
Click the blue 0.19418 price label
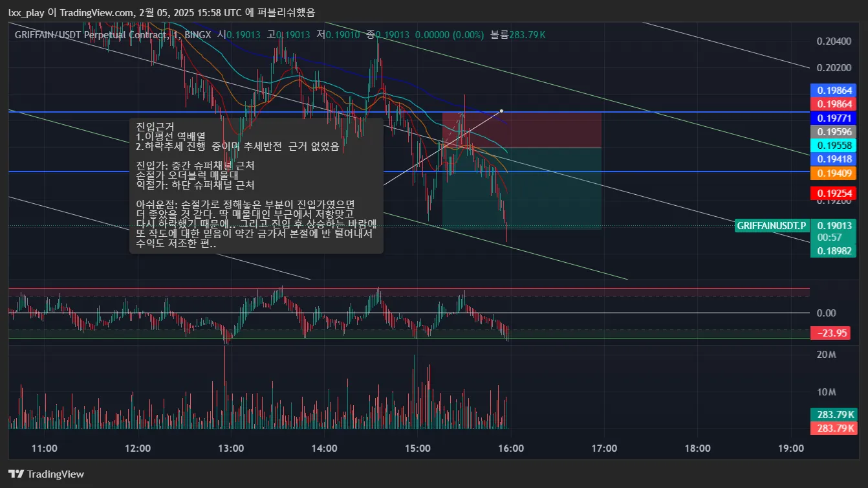point(832,159)
